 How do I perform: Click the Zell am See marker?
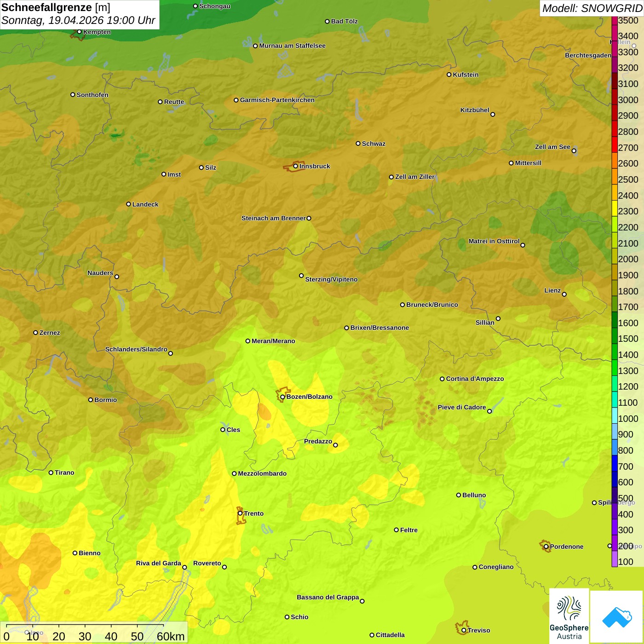tap(574, 150)
